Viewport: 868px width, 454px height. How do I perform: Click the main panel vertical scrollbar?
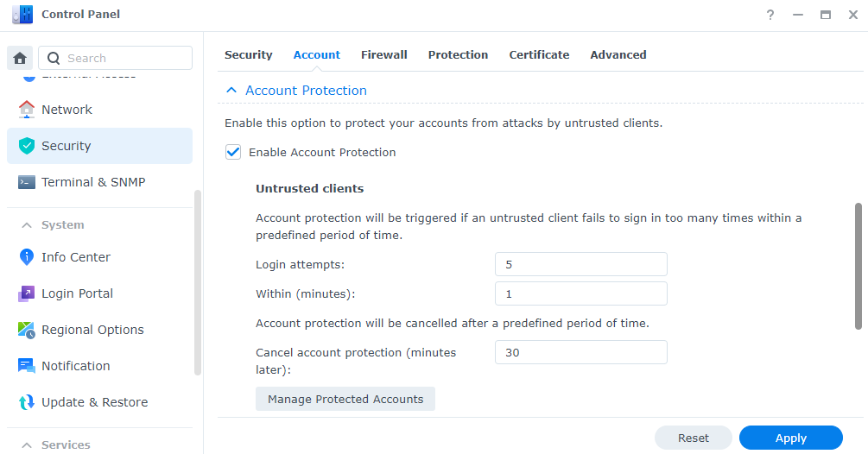click(858, 267)
